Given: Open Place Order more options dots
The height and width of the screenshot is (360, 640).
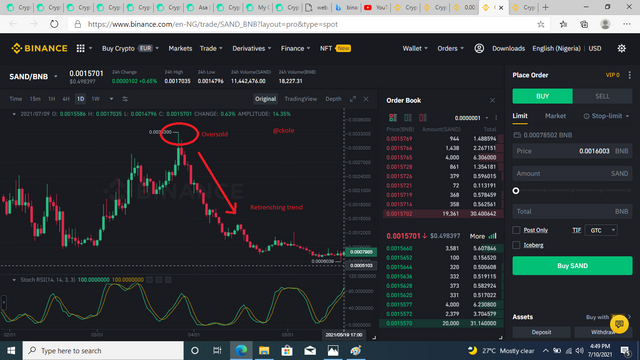Looking at the screenshot, I should [629, 75].
